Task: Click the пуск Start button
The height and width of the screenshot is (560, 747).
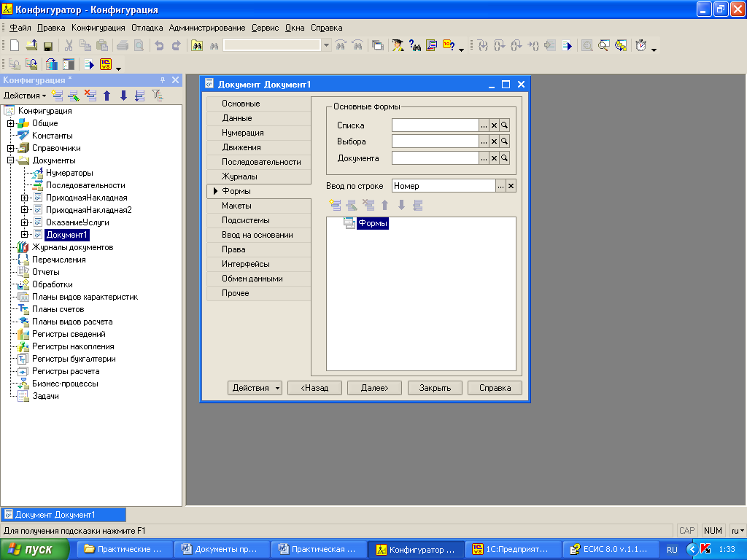Action: pyautogui.click(x=34, y=549)
